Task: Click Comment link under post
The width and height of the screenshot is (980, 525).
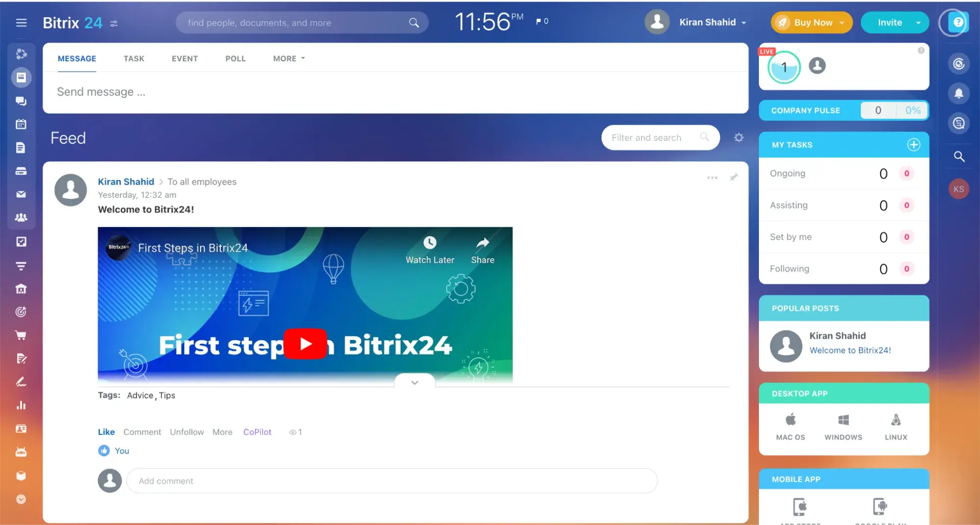Action: click(142, 432)
